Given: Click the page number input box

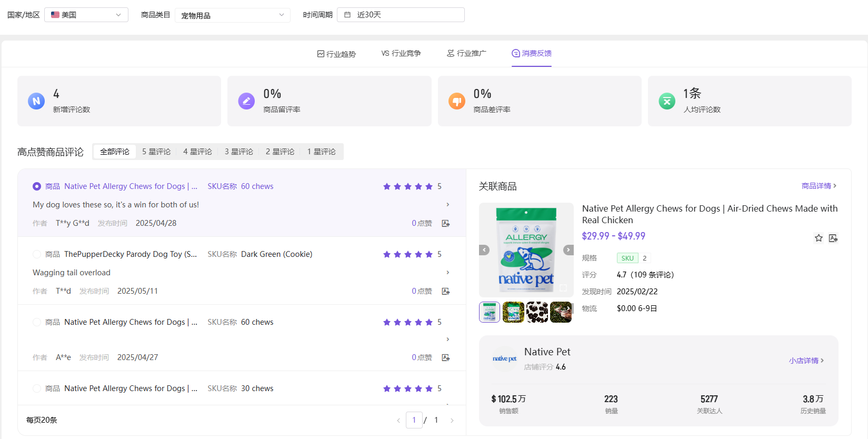Looking at the screenshot, I should (x=414, y=420).
